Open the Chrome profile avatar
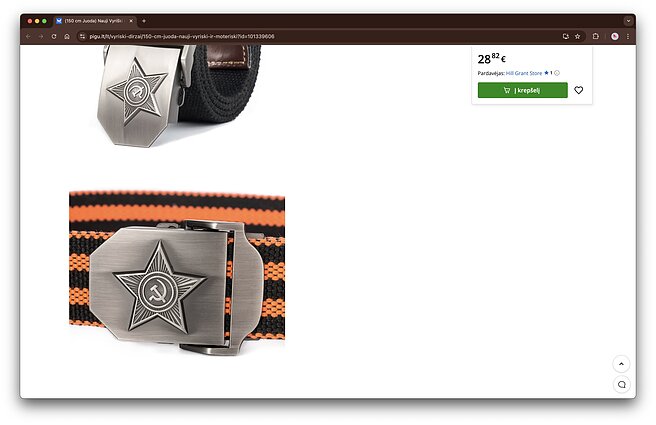Image resolution: width=656 pixels, height=425 pixels. tap(615, 36)
